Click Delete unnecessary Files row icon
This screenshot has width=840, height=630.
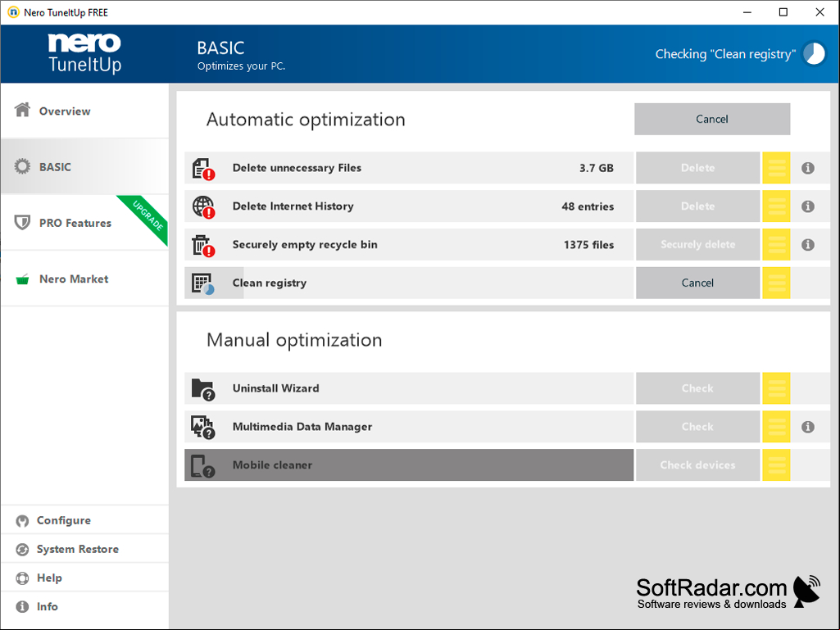coord(203,169)
